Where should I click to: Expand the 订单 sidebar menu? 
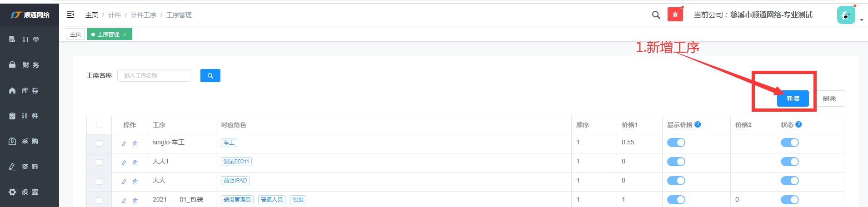[x=30, y=39]
